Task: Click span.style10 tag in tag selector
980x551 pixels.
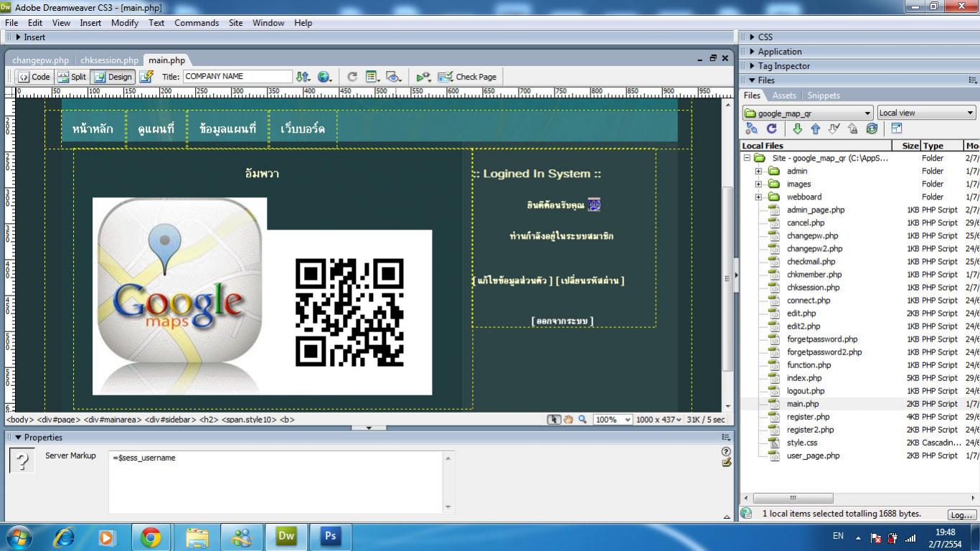Action: (x=248, y=420)
